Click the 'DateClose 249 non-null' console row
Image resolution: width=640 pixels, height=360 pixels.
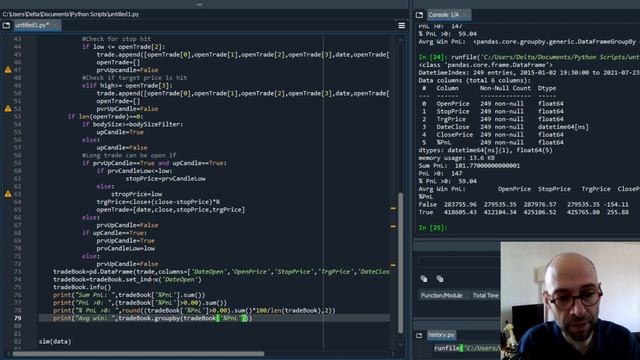(x=505, y=127)
